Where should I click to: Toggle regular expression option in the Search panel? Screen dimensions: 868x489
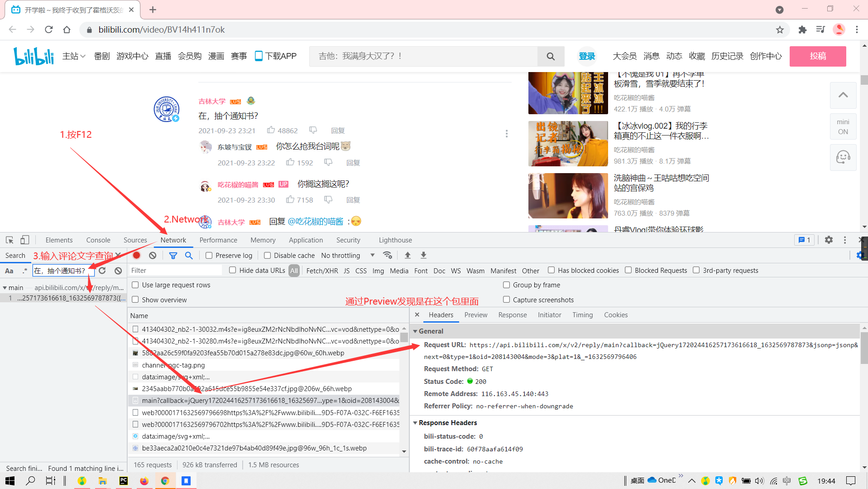(x=24, y=271)
